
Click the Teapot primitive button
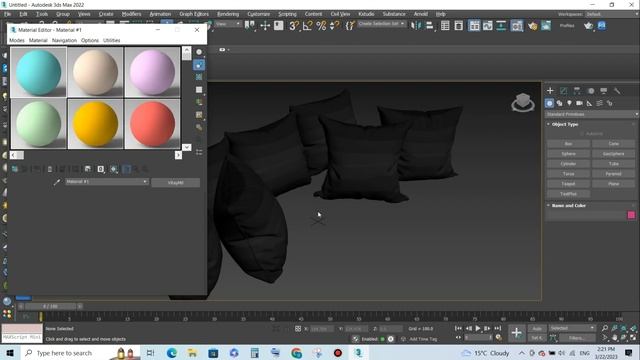click(568, 184)
